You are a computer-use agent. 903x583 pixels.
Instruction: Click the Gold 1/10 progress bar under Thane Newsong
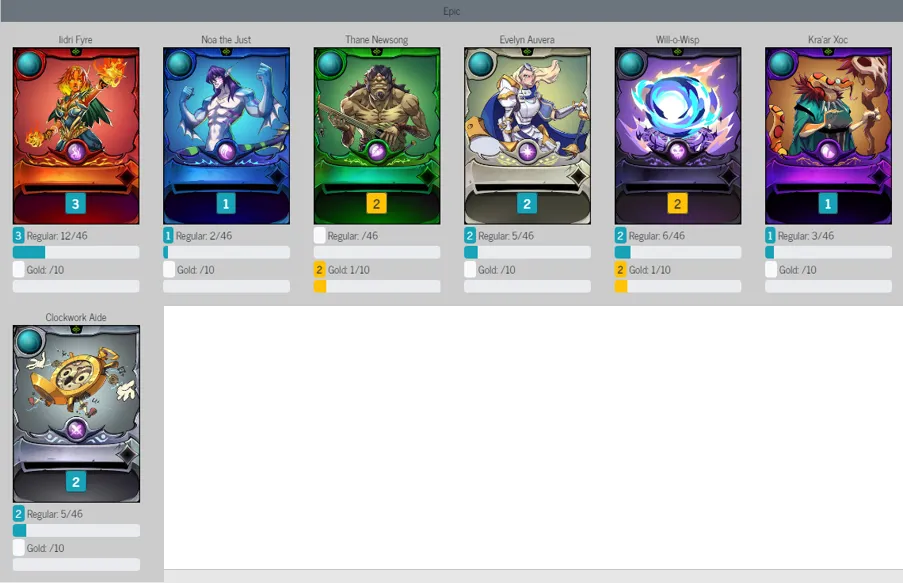(x=377, y=286)
